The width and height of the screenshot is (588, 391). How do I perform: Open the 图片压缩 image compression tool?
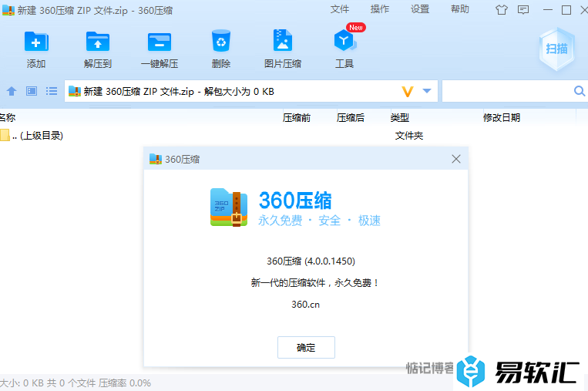[x=283, y=41]
